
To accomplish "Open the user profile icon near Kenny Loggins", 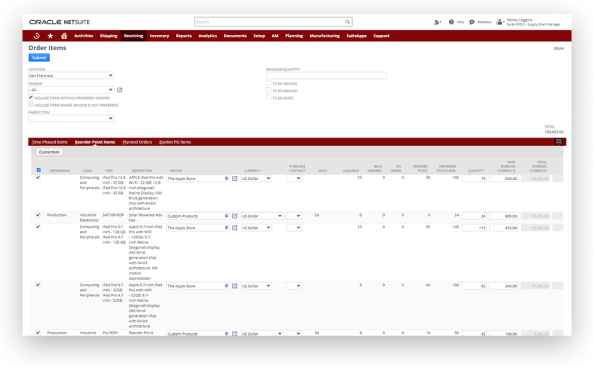I will point(500,22).
